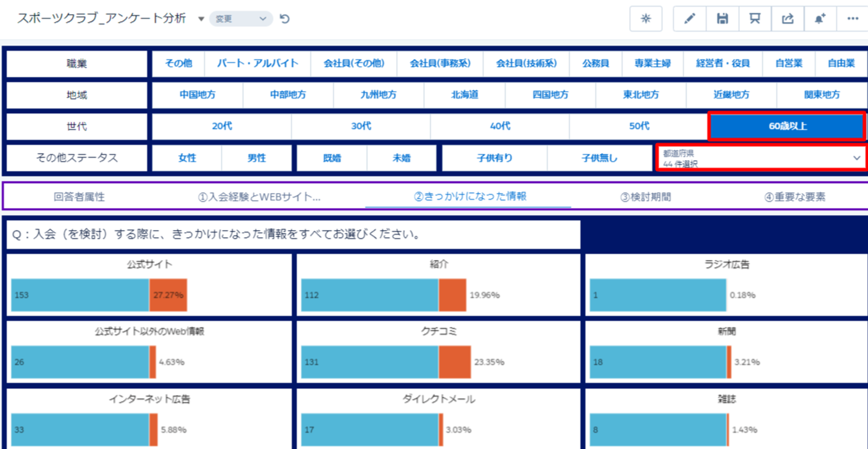This screenshot has width=868, height=449.
Task: Click the undo arrow icon
Action: point(285,19)
